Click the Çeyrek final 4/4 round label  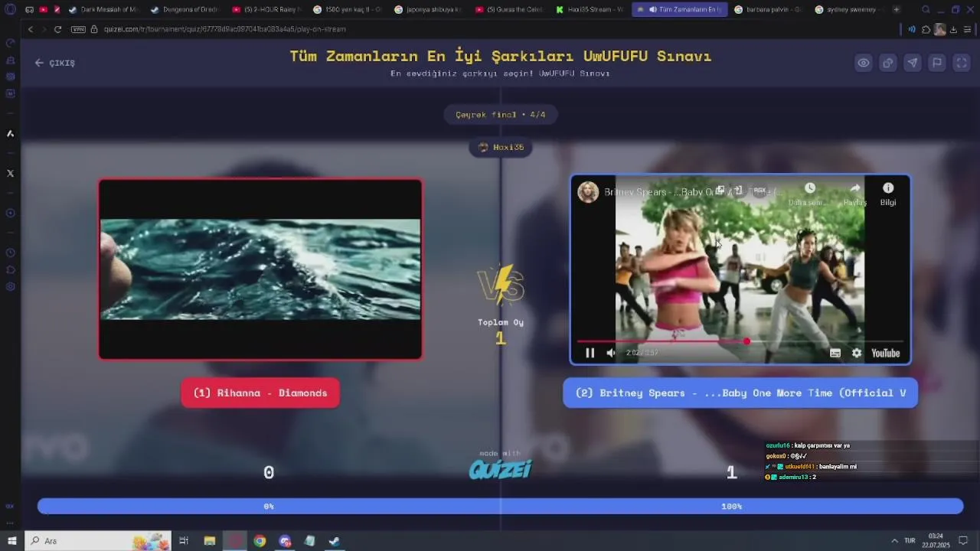click(x=501, y=115)
